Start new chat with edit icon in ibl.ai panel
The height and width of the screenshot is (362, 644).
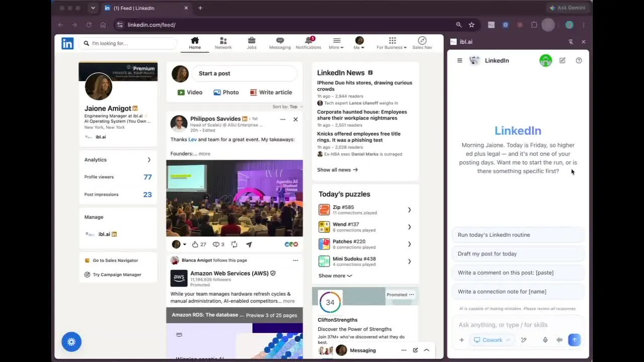pos(562,60)
